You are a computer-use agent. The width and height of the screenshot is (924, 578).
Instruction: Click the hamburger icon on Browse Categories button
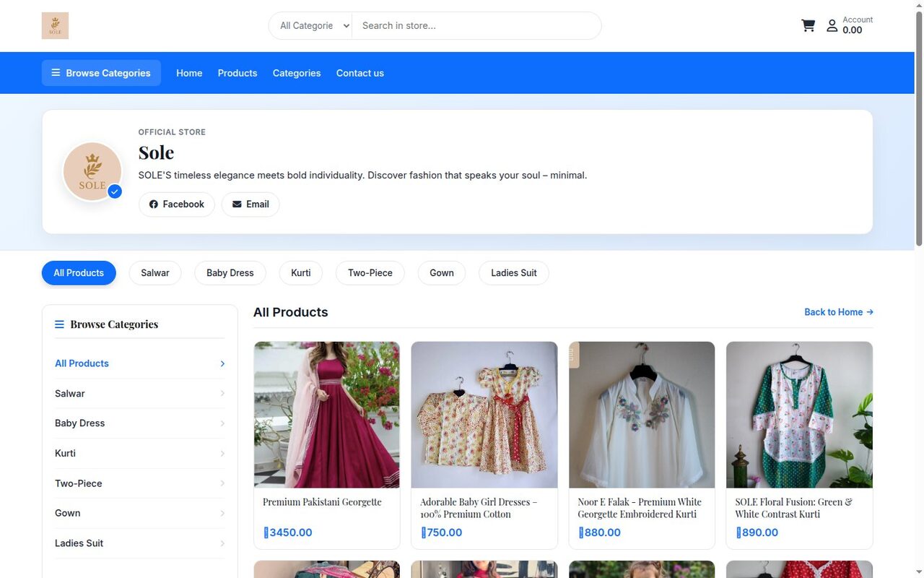tap(56, 73)
